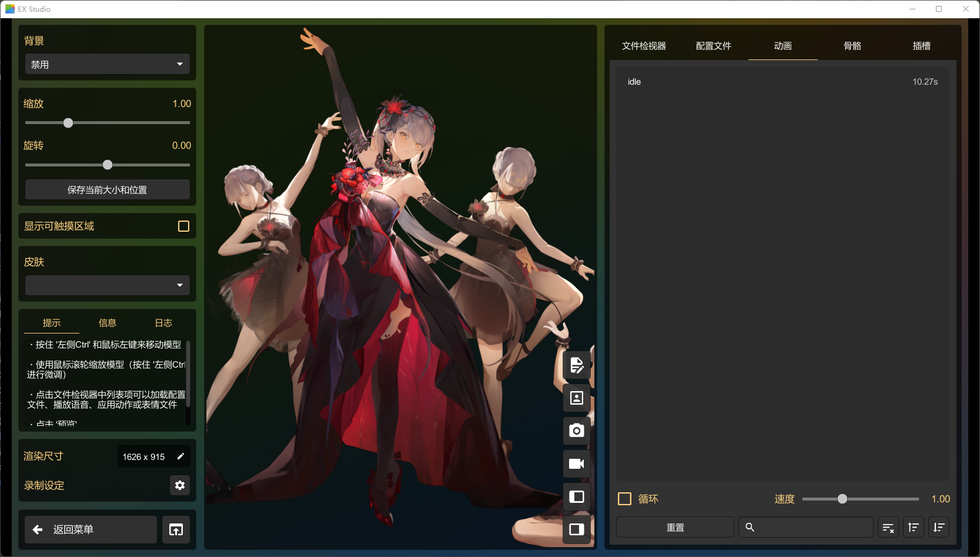Click the 旋转 rotation slider handle
Screen dimensions: 980x557
pos(108,165)
